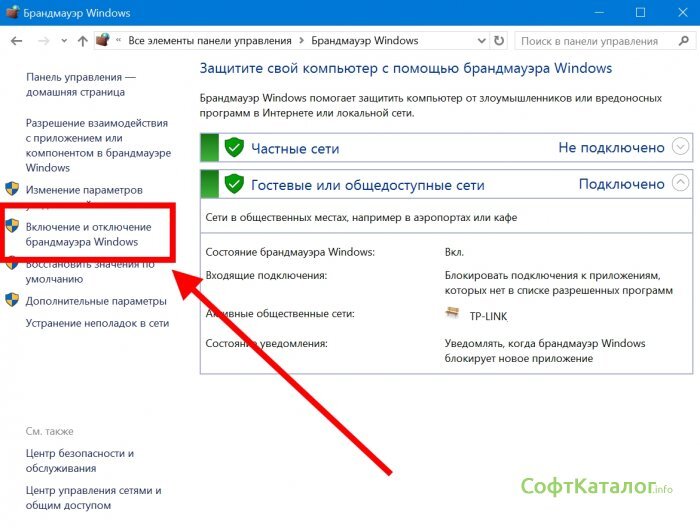Click 'Сети в общественных местах' description
Viewport: 700px width, 528px height.
coord(361,218)
